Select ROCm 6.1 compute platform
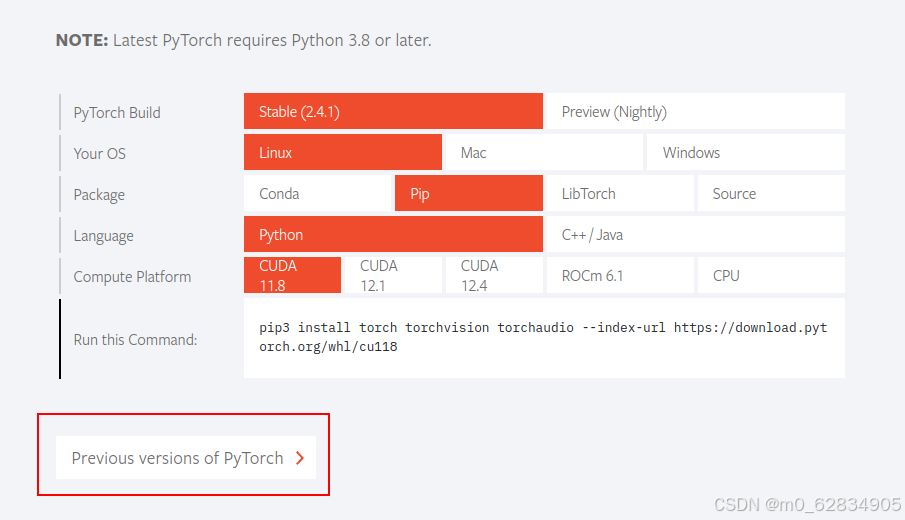905x520 pixels. pyautogui.click(x=620, y=275)
